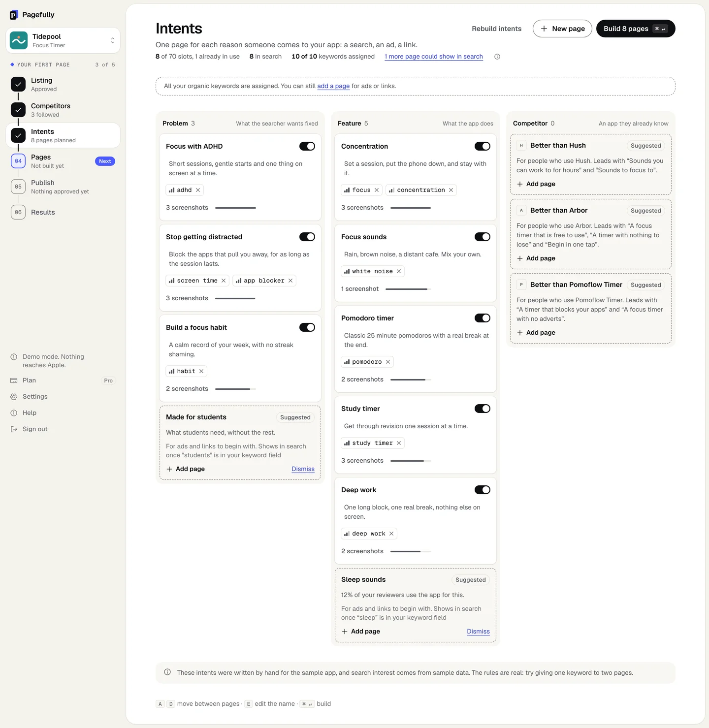Click Focus with ADHD screenshots progress bar
709x728 pixels.
[235, 208]
